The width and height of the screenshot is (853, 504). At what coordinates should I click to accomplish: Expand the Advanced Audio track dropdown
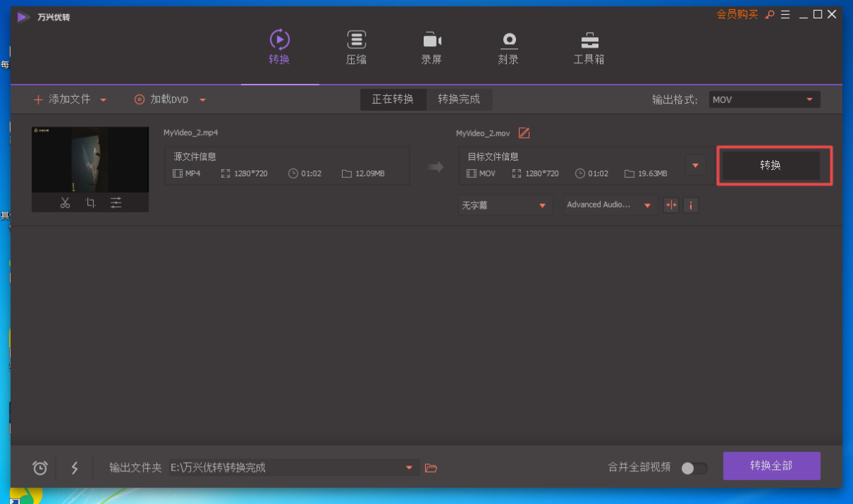609,205
